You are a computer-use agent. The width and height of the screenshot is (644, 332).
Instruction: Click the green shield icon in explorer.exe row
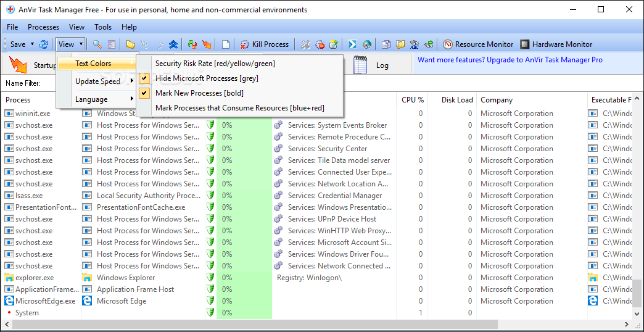pyautogui.click(x=210, y=278)
